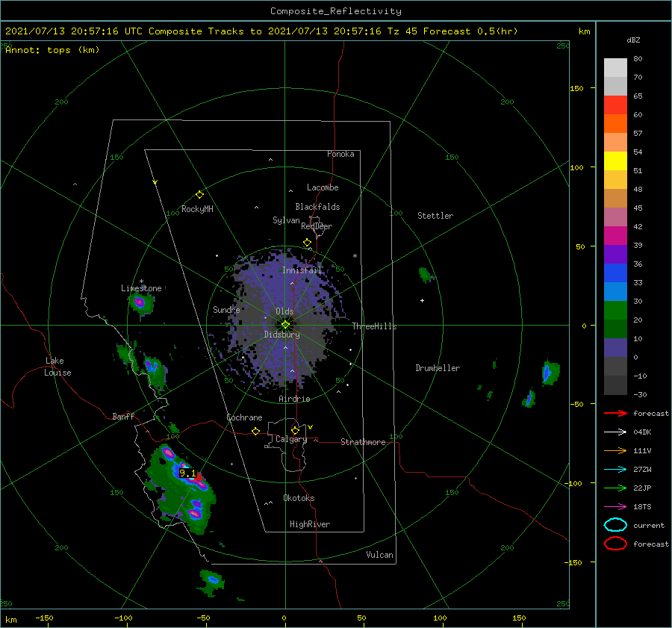
Task: Click the Didsbury city label
Action: (281, 335)
